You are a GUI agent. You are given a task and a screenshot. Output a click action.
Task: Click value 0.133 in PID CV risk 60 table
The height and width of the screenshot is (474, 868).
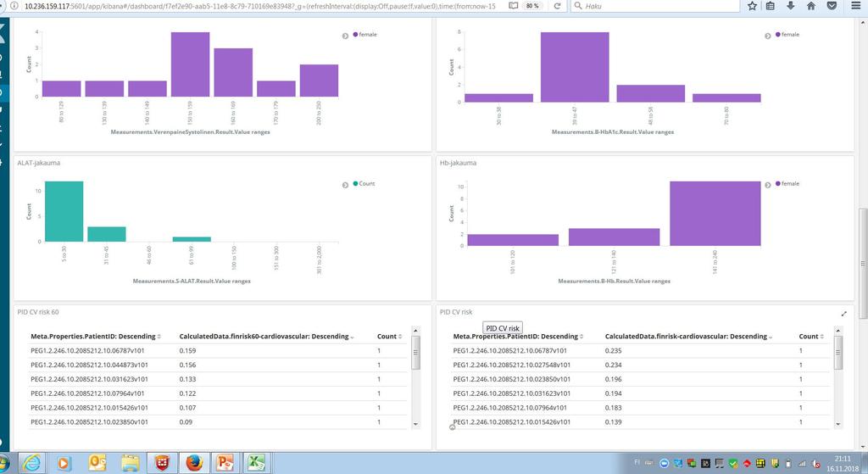[x=187, y=379]
